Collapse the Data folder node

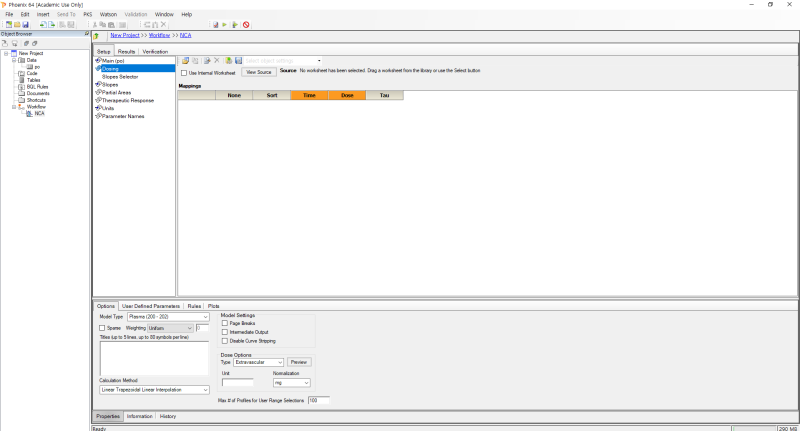(14, 60)
